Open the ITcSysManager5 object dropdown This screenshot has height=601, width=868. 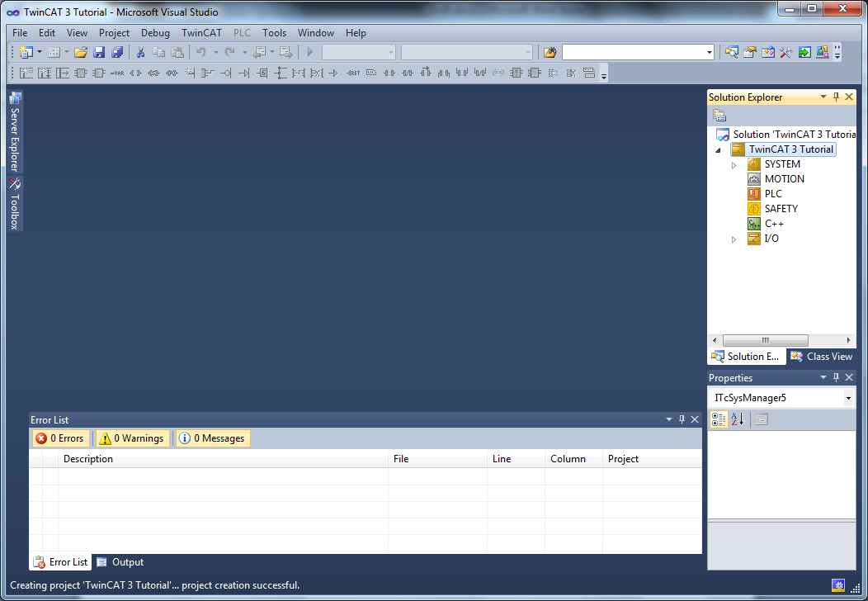pos(848,398)
